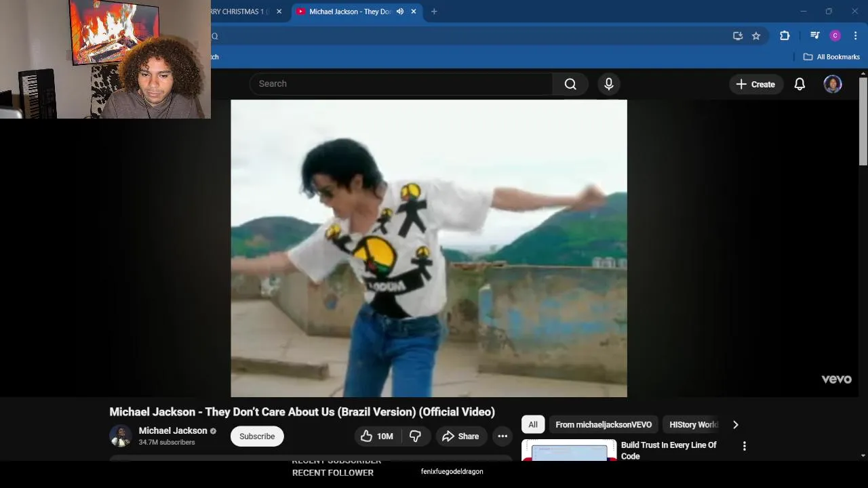This screenshot has width=868, height=488.
Task: Minimize the Chrome window
Action: 803,12
